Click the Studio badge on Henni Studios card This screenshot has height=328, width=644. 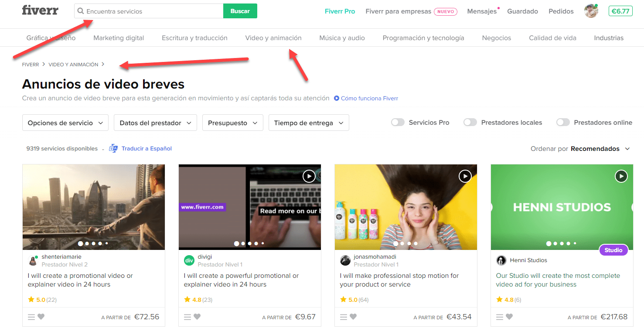[613, 250]
